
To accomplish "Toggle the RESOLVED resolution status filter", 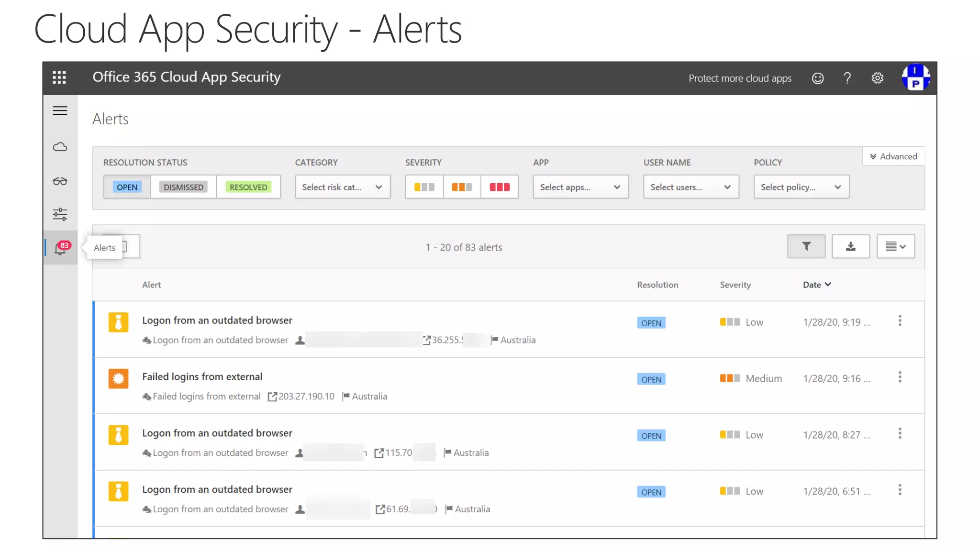I will (248, 187).
